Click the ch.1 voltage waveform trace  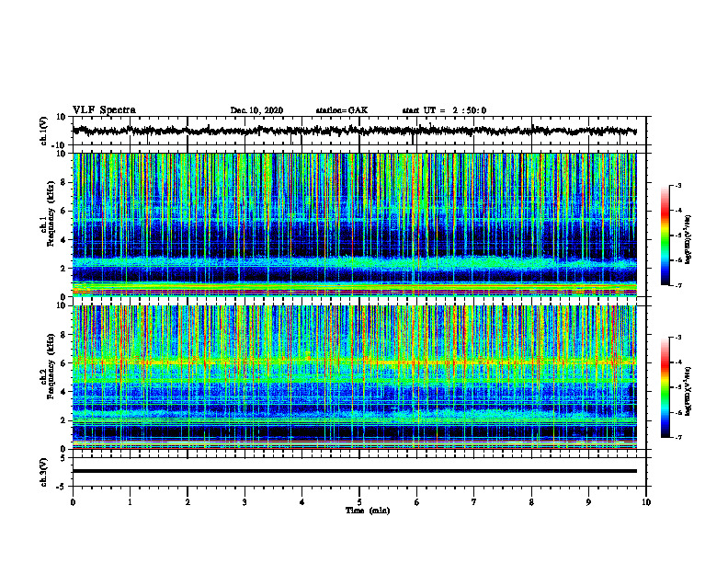pyautogui.click(x=354, y=131)
